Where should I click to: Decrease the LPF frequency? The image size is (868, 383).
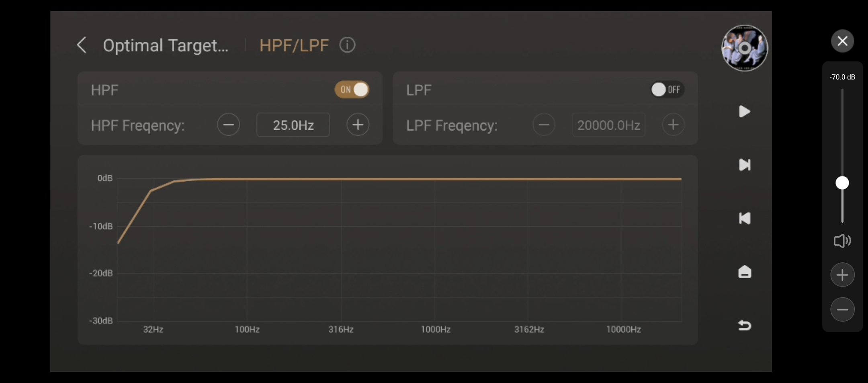(x=544, y=125)
